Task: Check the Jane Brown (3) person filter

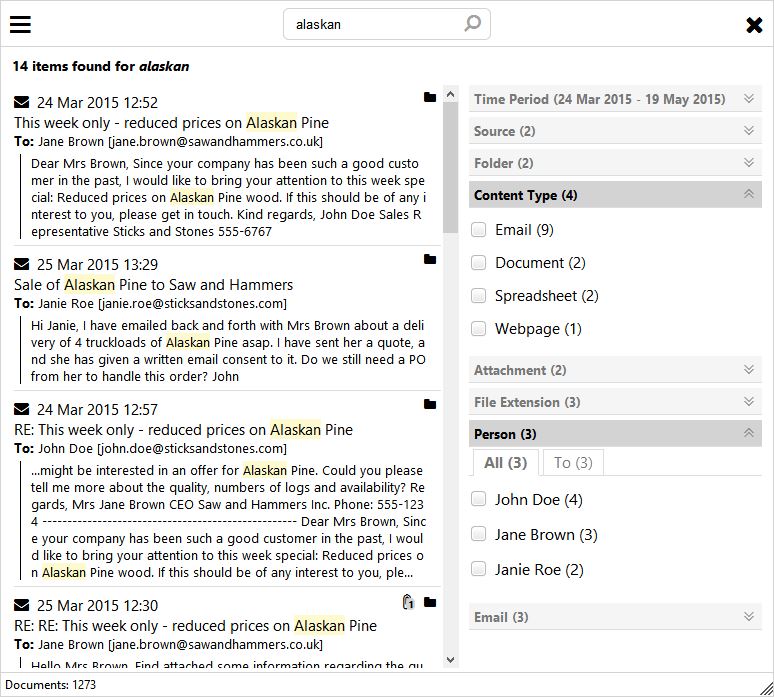Action: pyautogui.click(x=478, y=534)
